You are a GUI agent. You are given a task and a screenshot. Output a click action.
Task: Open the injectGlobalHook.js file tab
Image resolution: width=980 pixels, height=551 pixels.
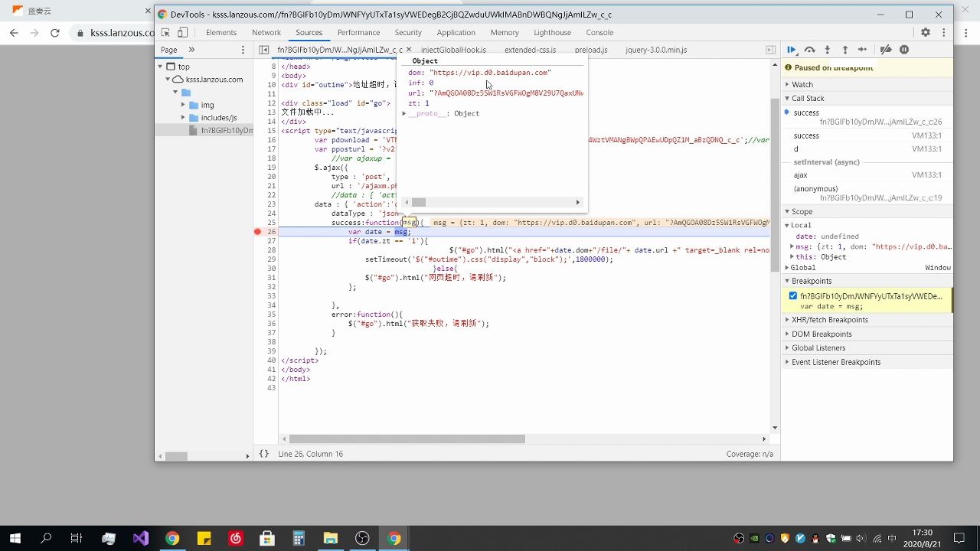pyautogui.click(x=453, y=50)
